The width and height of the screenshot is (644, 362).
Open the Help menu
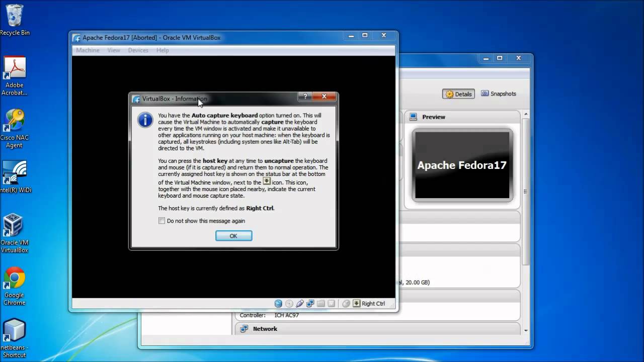(x=163, y=50)
